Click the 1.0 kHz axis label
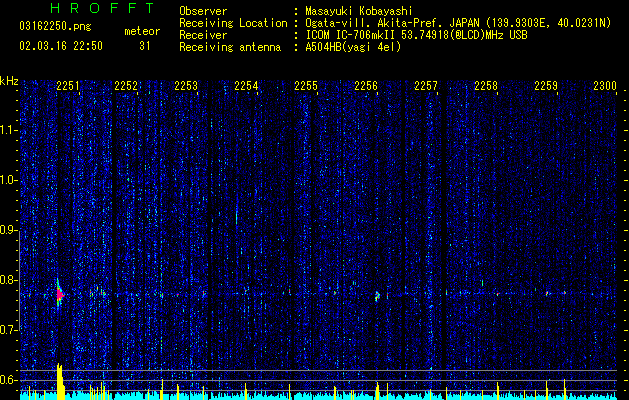629x400 pixels. tap(8, 181)
